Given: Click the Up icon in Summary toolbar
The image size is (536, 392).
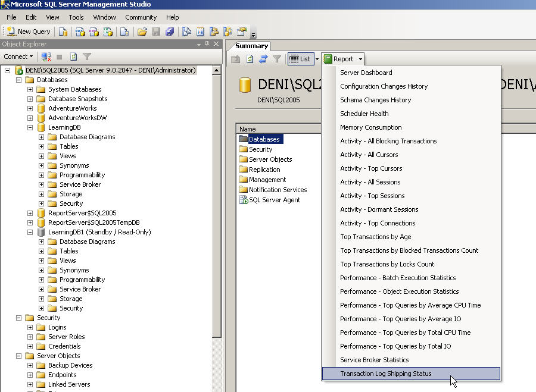Looking at the screenshot, I should pos(235,59).
